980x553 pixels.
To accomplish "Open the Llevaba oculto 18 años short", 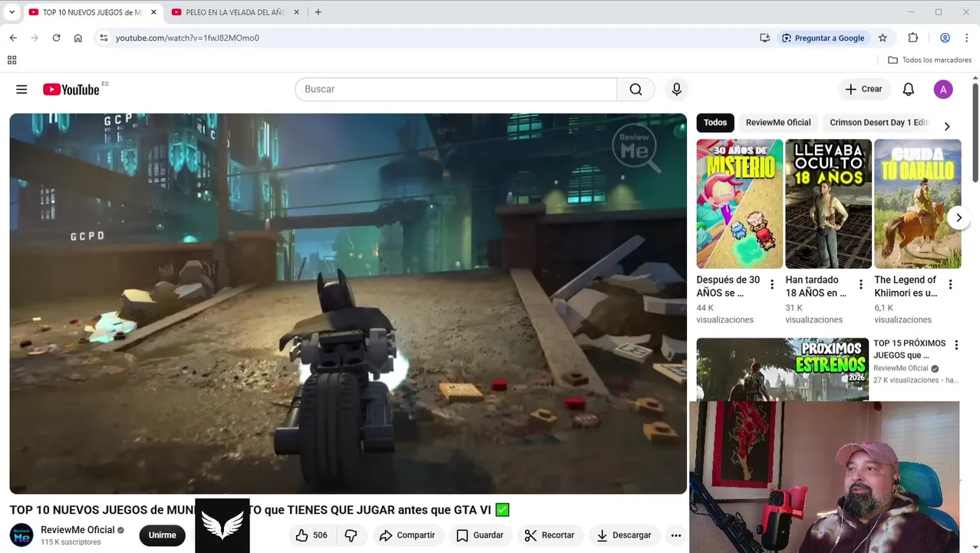I will pyautogui.click(x=828, y=204).
